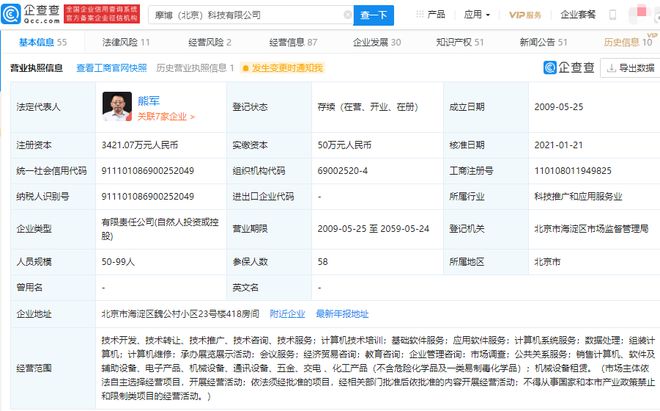Switch to 经营信息 87 tab
660x411 pixels.
point(293,42)
